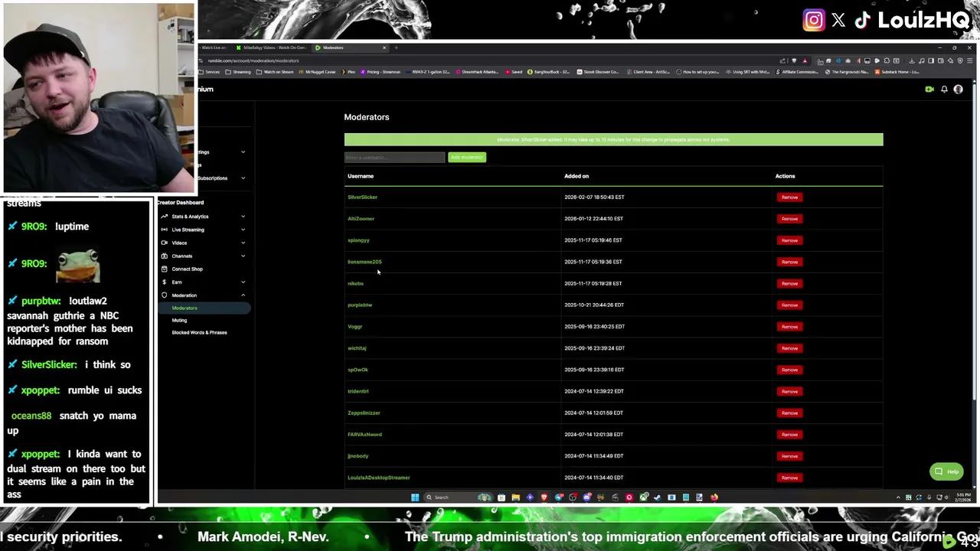Open Blocked Words & Phrases page

pos(199,332)
